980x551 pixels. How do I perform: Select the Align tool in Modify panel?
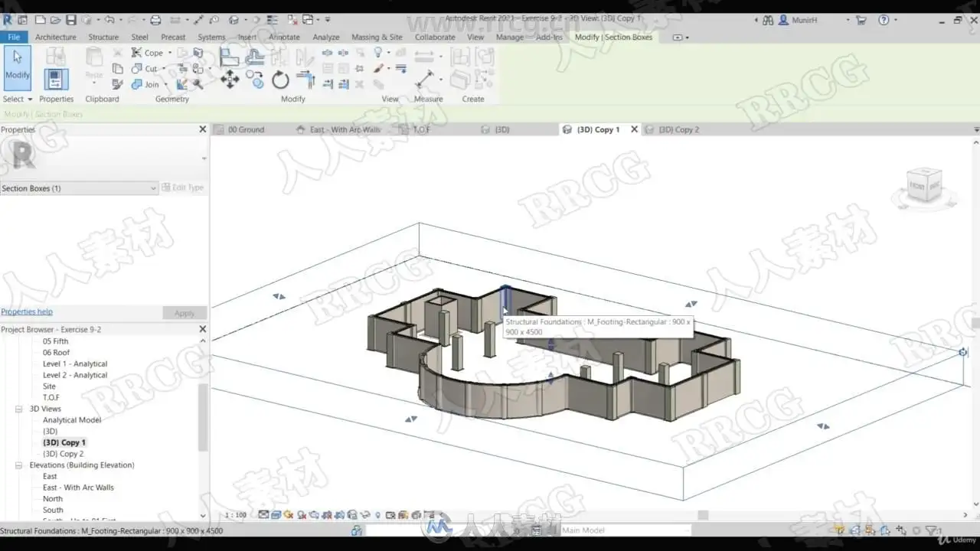pos(229,56)
